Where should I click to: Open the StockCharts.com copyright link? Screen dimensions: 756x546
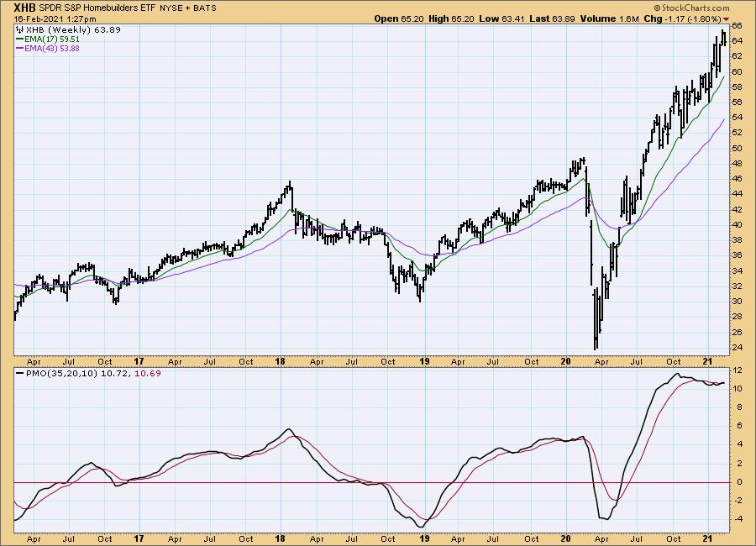(692, 8)
